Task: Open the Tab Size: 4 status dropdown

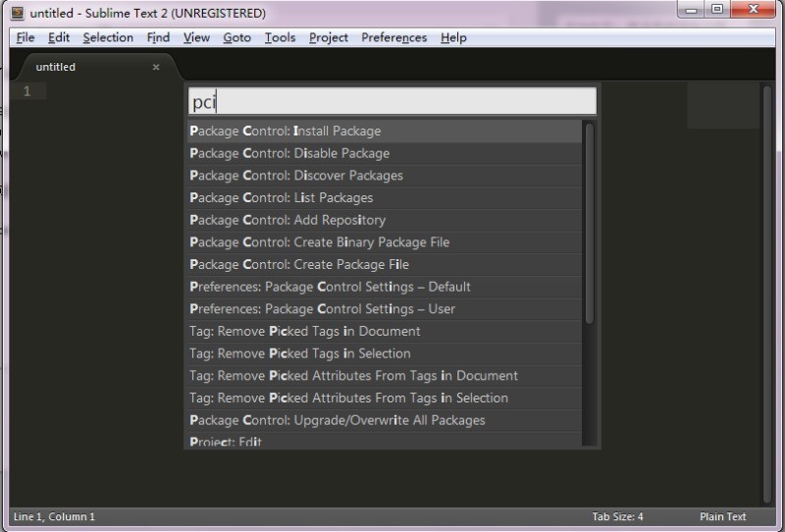Action: pos(617,516)
